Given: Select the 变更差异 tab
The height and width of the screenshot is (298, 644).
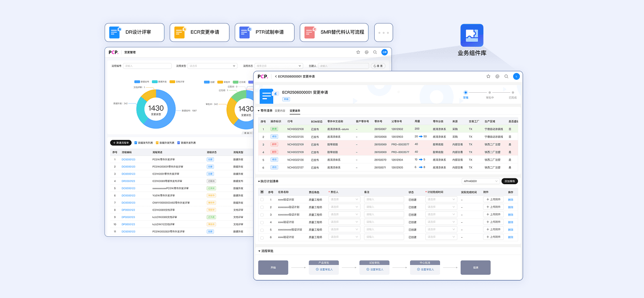Looking at the screenshot, I should coord(295,111).
